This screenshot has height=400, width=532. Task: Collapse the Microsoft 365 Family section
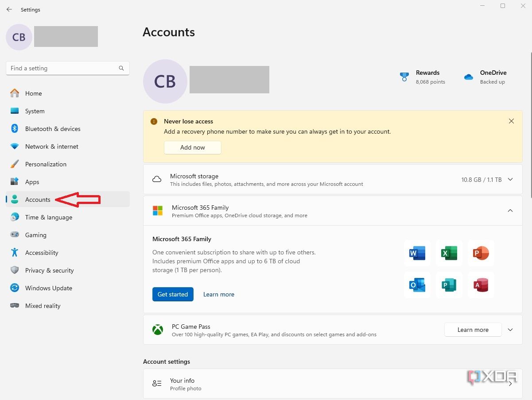pos(510,211)
